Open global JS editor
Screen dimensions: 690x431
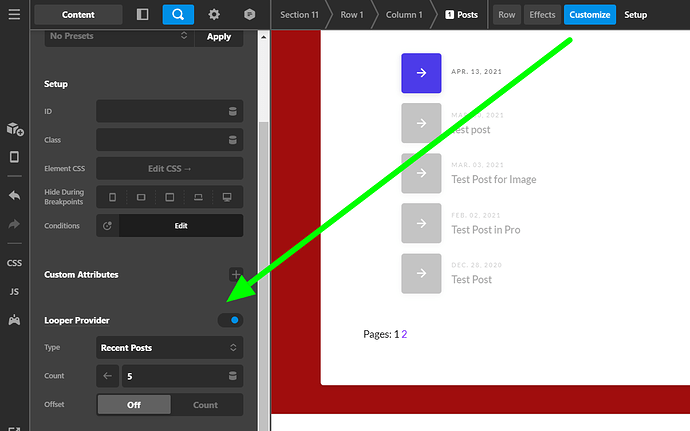tap(14, 291)
